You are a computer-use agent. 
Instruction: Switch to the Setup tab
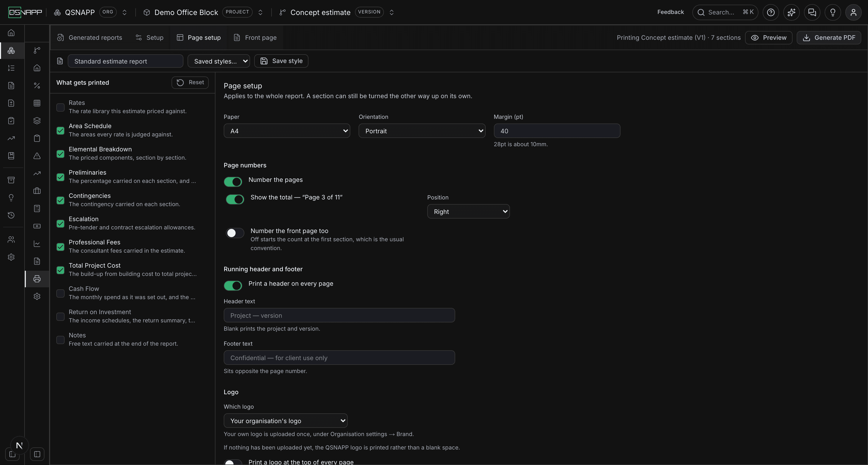click(x=149, y=37)
